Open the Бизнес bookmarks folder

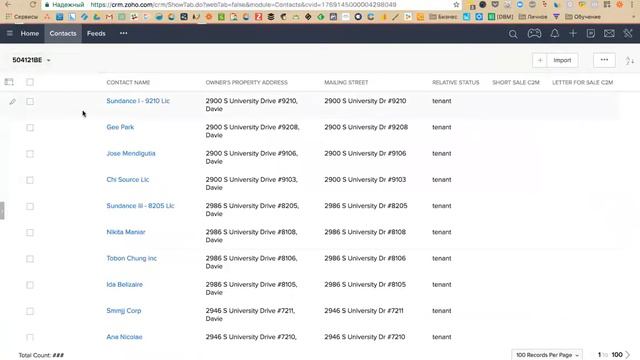[443, 17]
